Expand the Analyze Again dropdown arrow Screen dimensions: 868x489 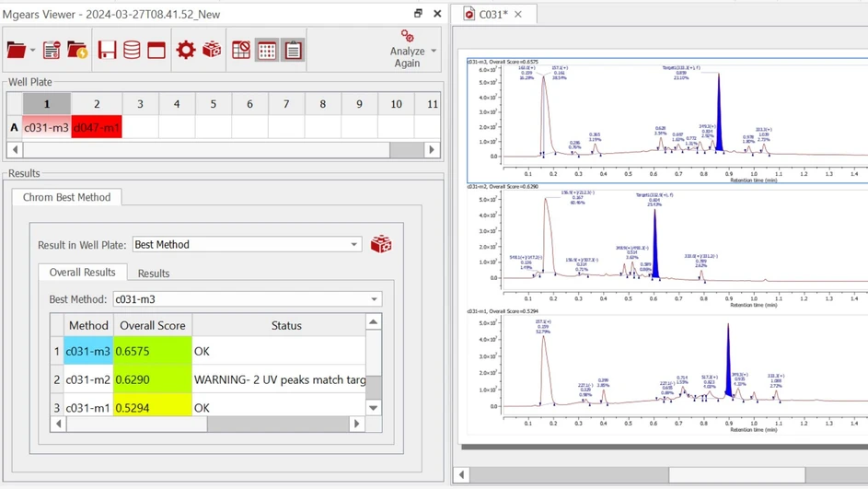434,51
